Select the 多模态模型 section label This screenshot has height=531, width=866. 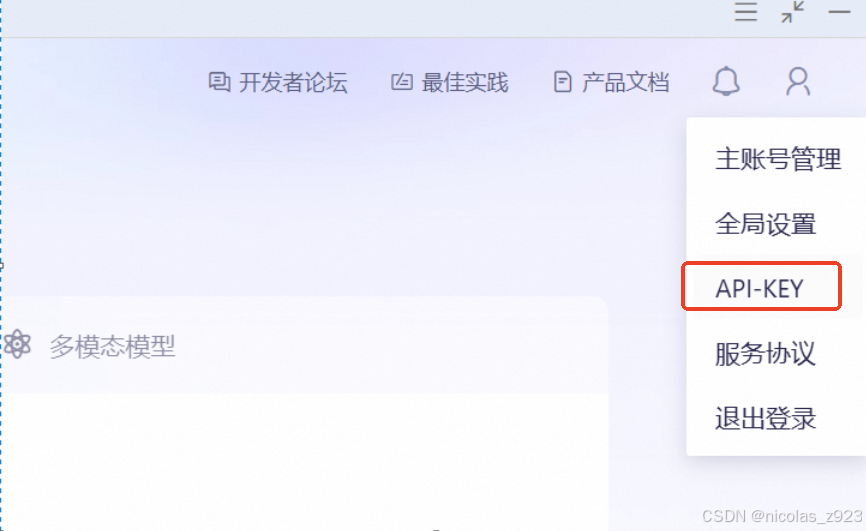click(x=112, y=347)
